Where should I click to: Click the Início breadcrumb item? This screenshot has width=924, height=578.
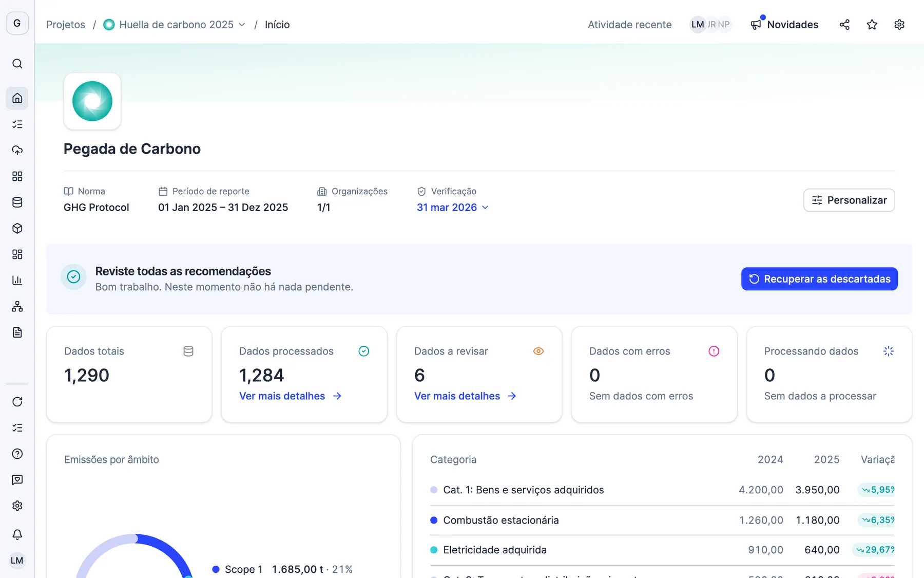[277, 25]
